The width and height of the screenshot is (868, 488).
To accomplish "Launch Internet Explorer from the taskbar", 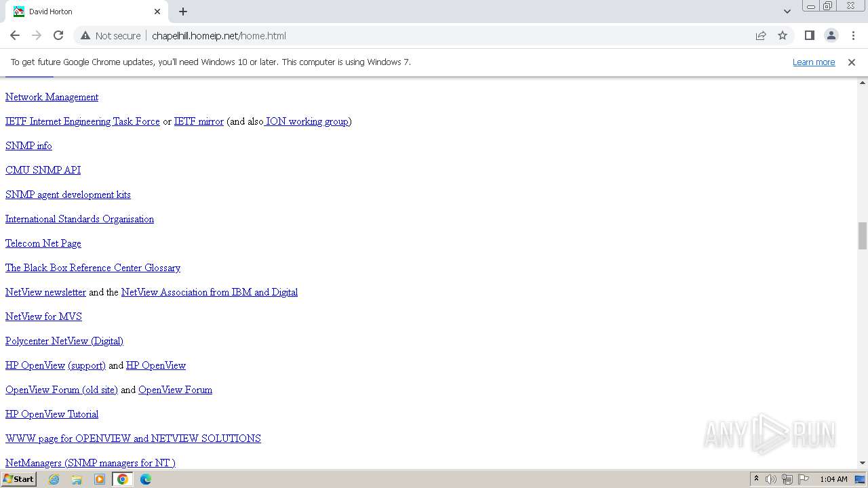I will pos(54,479).
